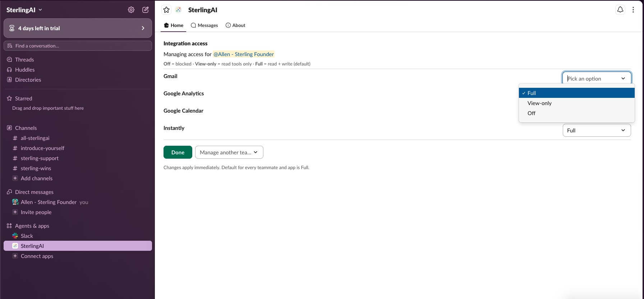Click the Starred section header
Viewport: 644px width, 299px height.
23,99
